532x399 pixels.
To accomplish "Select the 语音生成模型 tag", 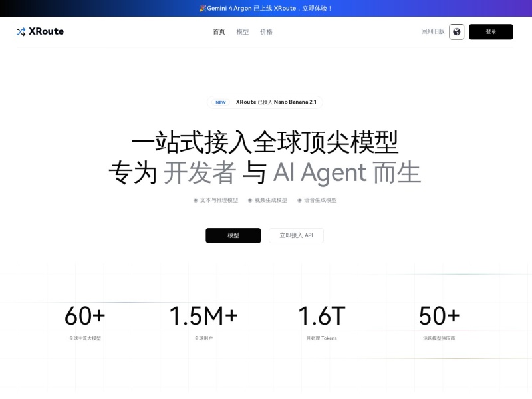I will 317,200.
